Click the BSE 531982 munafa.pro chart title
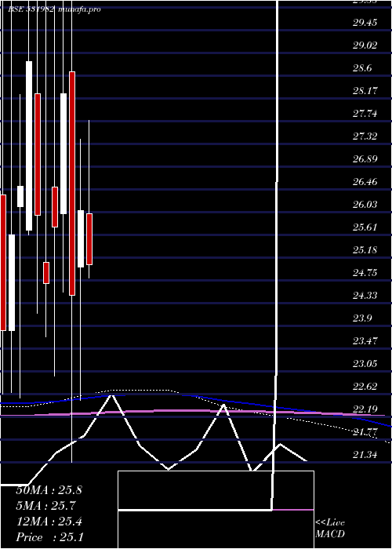 (54, 9)
